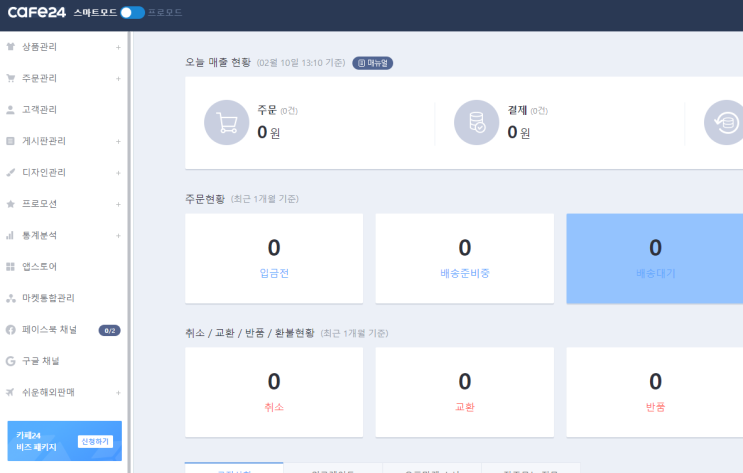The image size is (743, 473).
Task: Click the Cafe24 logo
Action: pos(36,12)
